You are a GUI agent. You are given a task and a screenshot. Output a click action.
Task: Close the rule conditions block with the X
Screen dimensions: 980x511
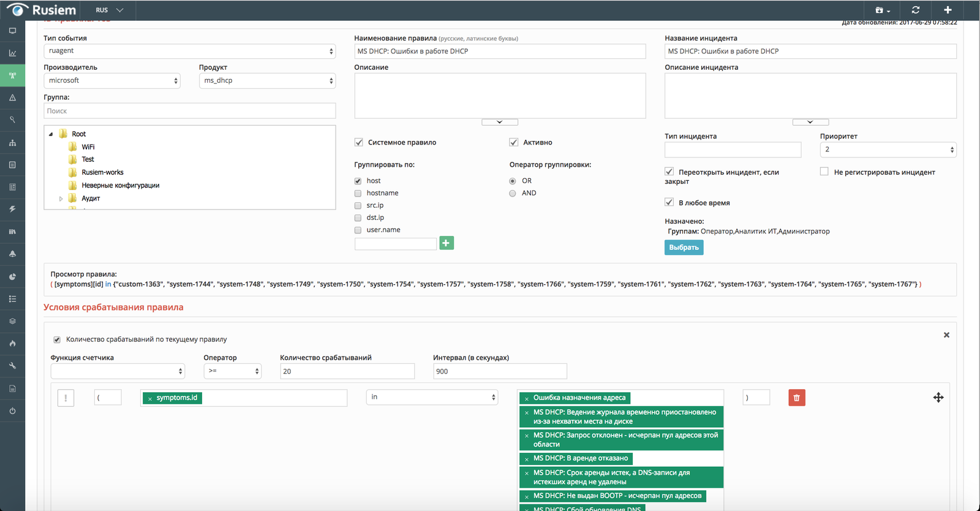click(946, 335)
